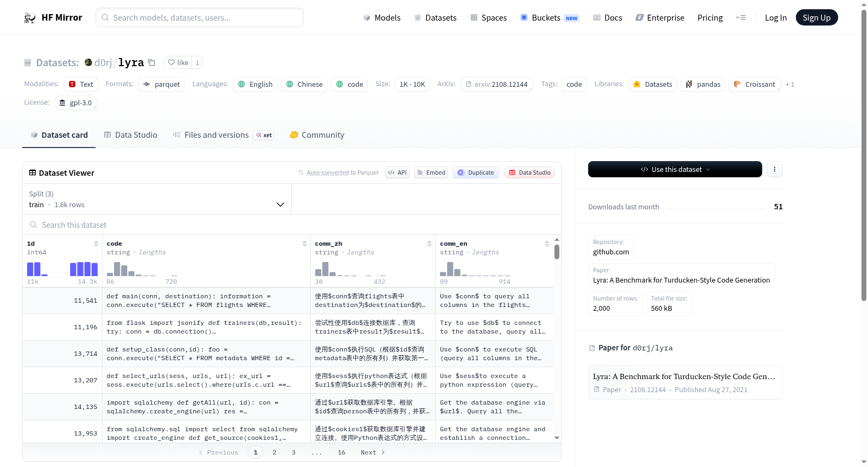Show the +1 more libraries
The width and height of the screenshot is (868, 467).
click(x=790, y=84)
